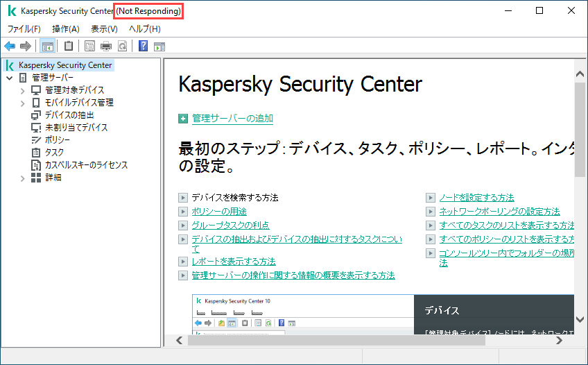The height and width of the screenshot is (365, 588).
Task: Click the play icon beside デバイスを検索する方法
Action: coord(183,198)
